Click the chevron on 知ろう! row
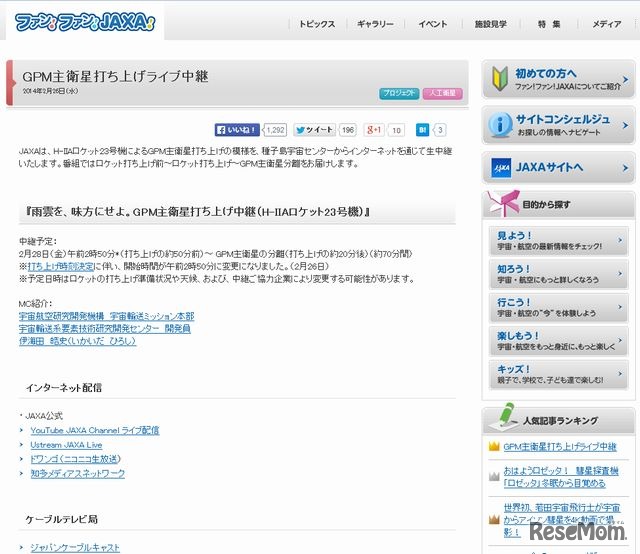The image size is (640, 554). [620, 274]
